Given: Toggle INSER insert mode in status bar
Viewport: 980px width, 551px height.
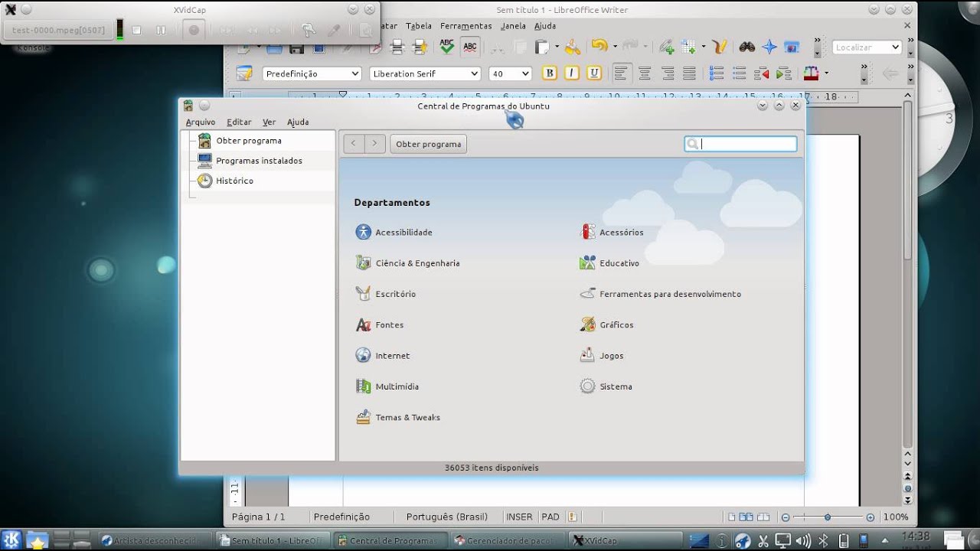Looking at the screenshot, I should pos(519,517).
